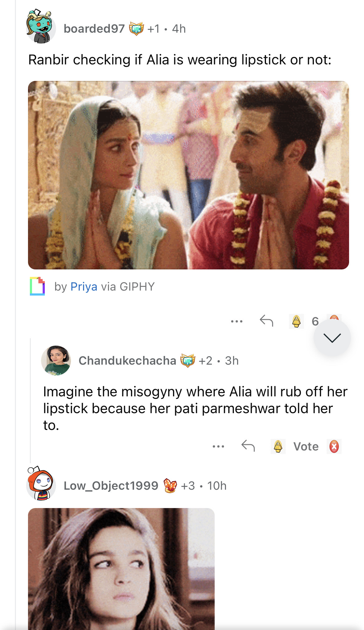This screenshot has height=630, width=364.
Task: Reply to Chandukechacha's comment
Action: click(248, 446)
